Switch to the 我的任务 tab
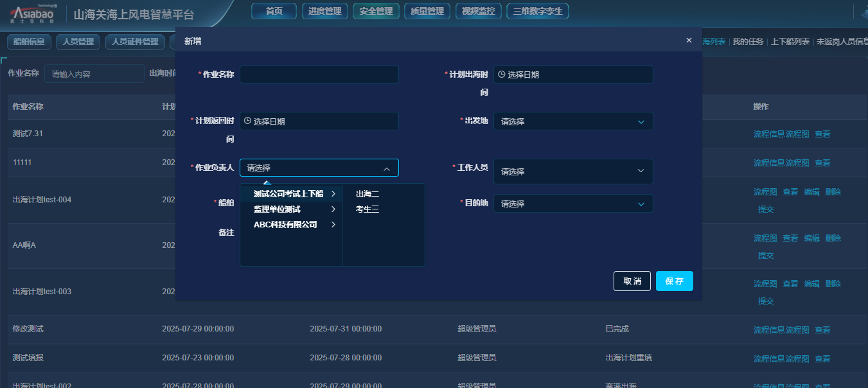Screen dimensions: 868x388 click(x=748, y=42)
